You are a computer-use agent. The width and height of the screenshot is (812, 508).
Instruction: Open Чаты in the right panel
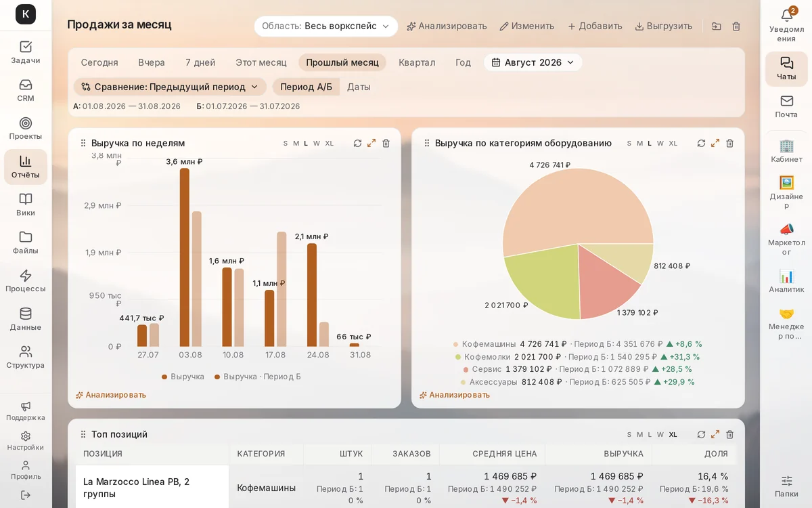[x=786, y=68]
